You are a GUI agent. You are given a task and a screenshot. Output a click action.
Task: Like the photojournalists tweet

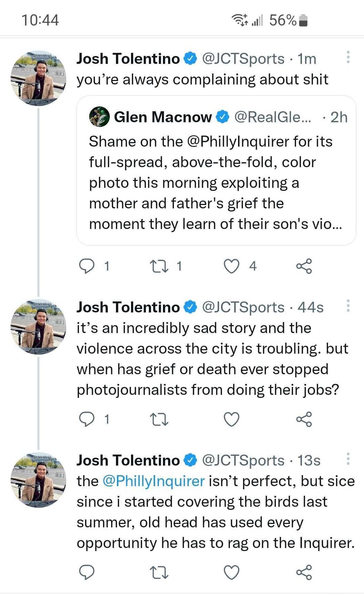click(x=232, y=419)
